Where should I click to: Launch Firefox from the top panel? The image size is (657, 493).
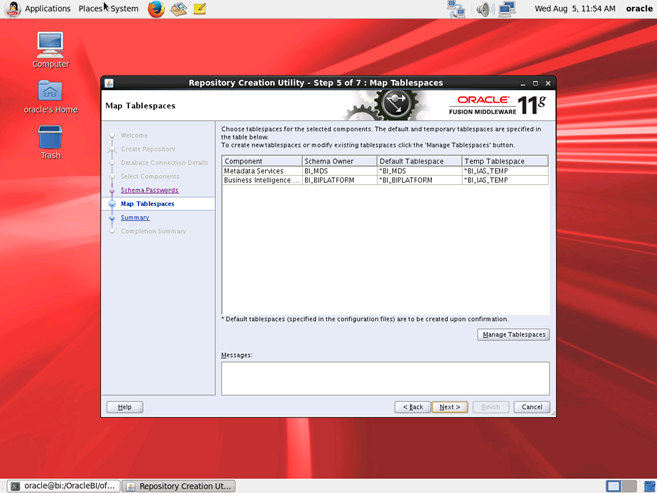[x=156, y=9]
